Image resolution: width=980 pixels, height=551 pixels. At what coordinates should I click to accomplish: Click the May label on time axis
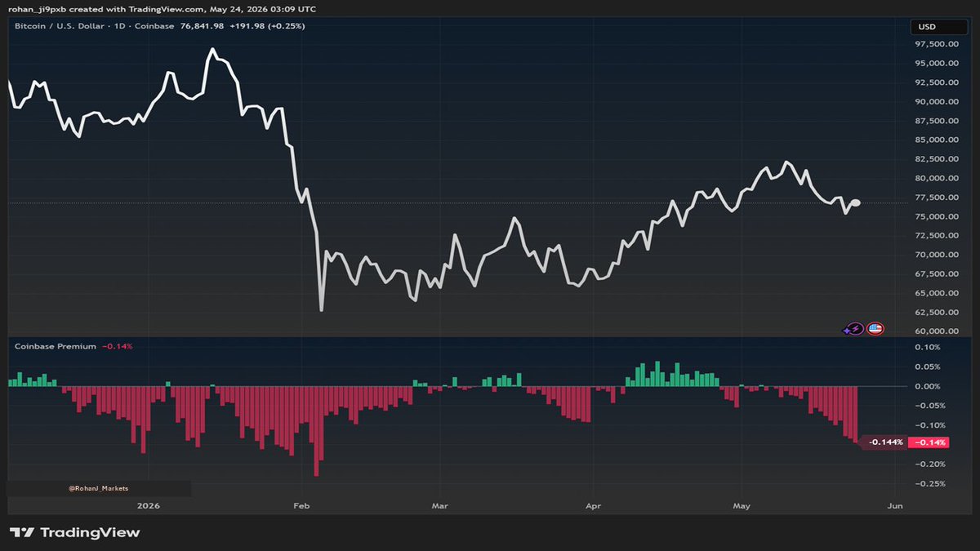click(x=741, y=506)
